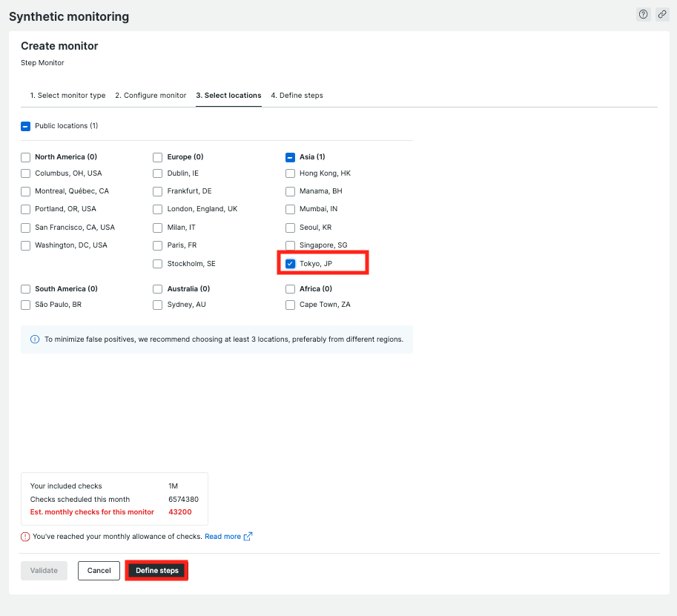Click the Synthetic monitoring page title
The image size is (677, 616).
point(69,16)
